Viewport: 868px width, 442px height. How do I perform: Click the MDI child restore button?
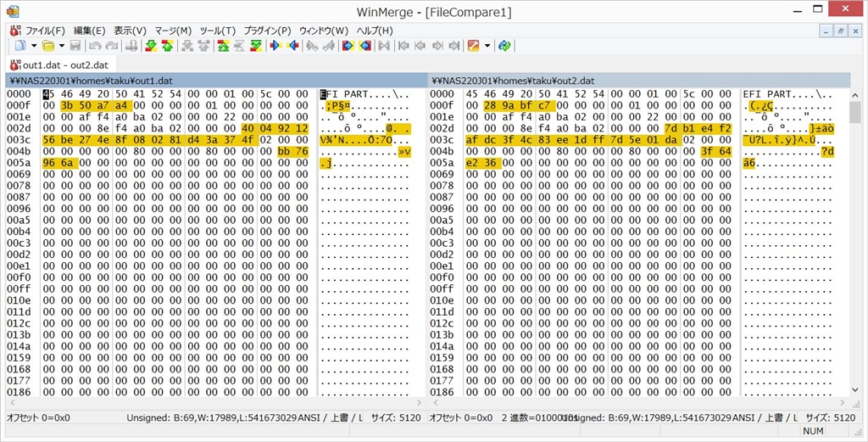click(x=841, y=31)
